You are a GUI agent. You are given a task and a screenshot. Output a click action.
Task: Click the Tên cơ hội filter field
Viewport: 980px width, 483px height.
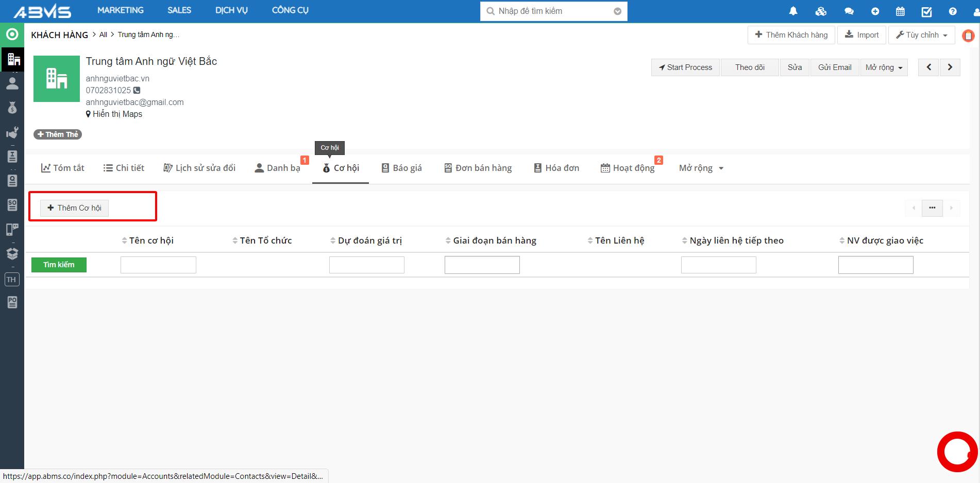[158, 265]
